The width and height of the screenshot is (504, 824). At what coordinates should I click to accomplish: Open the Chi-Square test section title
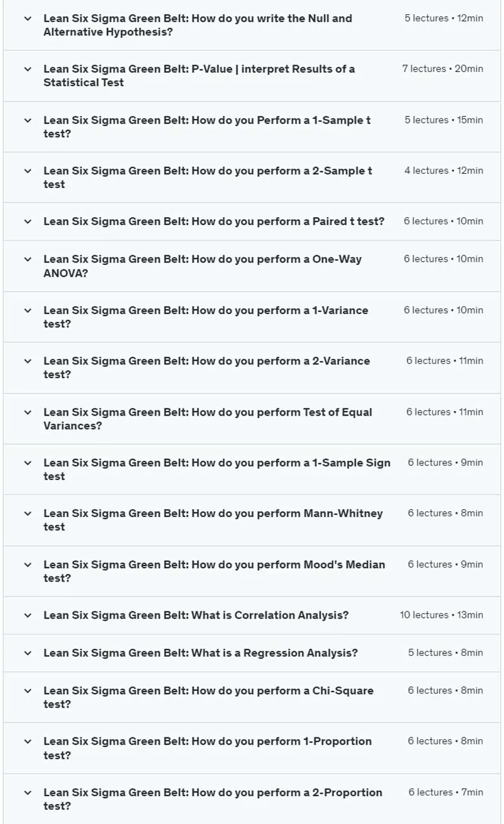tap(208, 697)
